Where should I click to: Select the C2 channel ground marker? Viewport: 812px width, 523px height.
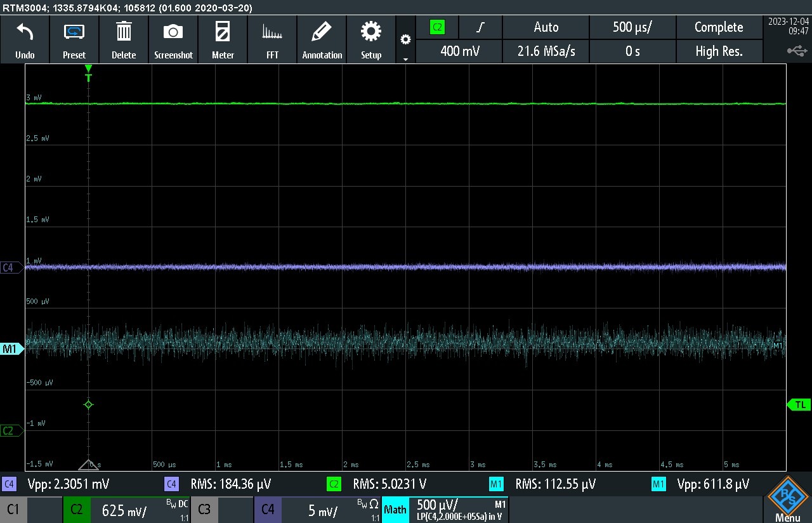[11, 430]
